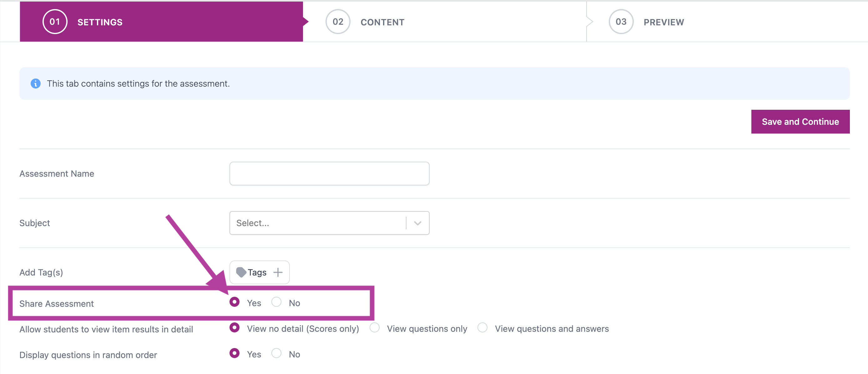Click the step 01 circle icon
This screenshot has width=868, height=374.
click(x=55, y=22)
